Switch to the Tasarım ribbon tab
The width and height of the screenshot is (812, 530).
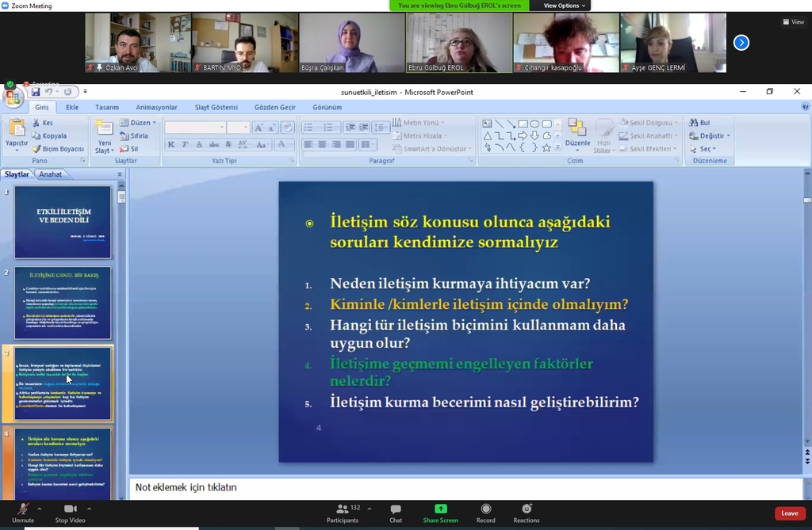(107, 107)
